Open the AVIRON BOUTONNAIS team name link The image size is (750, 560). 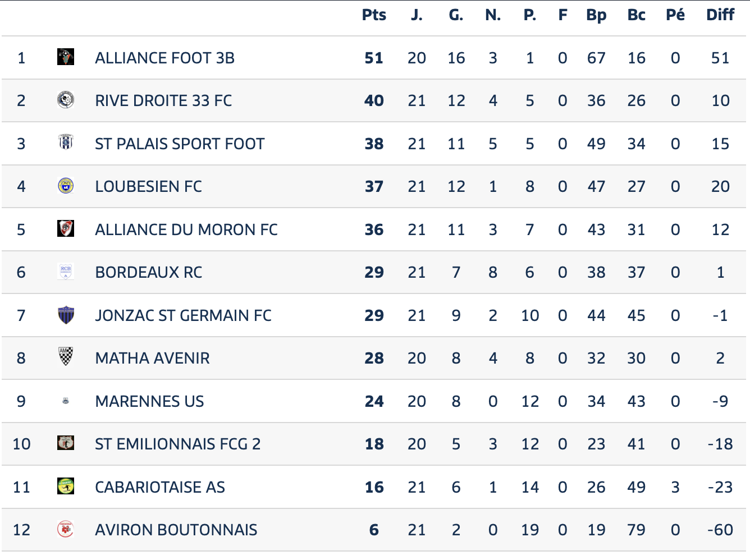pos(176,530)
